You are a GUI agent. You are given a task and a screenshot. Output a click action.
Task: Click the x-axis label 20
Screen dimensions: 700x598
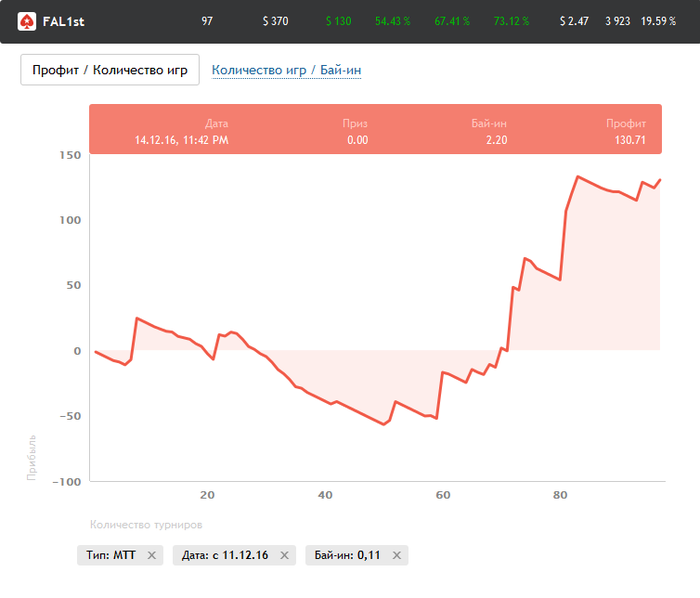(x=207, y=495)
